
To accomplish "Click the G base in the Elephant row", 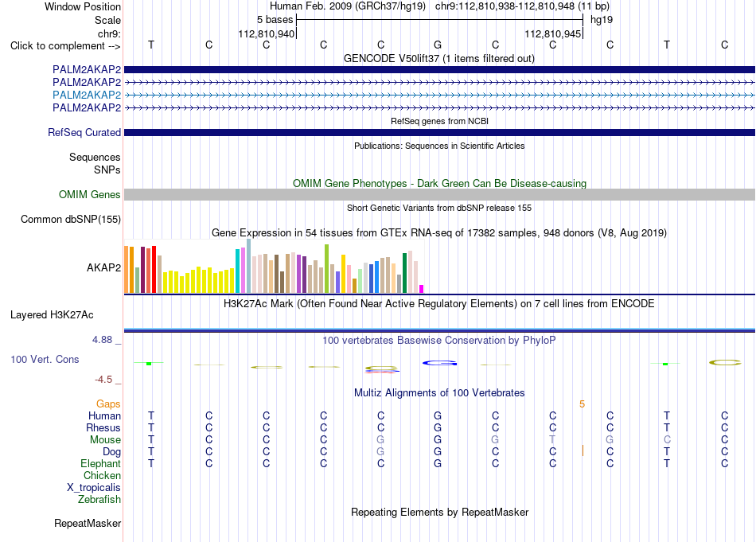I will (x=438, y=463).
